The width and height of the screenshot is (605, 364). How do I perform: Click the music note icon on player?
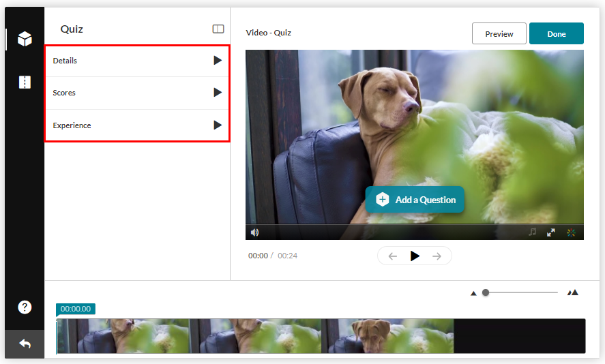click(x=532, y=232)
